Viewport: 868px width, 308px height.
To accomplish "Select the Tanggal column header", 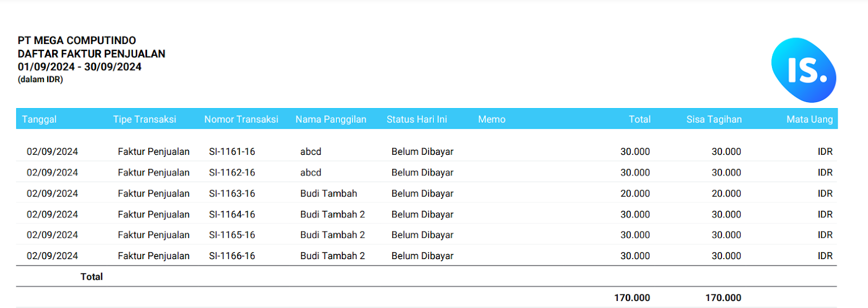I will coord(39,120).
